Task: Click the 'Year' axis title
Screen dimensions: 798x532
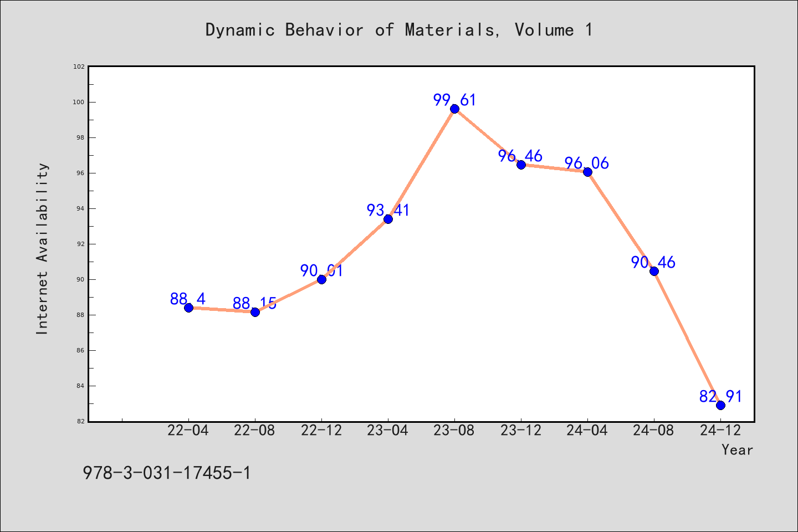Action: (737, 450)
